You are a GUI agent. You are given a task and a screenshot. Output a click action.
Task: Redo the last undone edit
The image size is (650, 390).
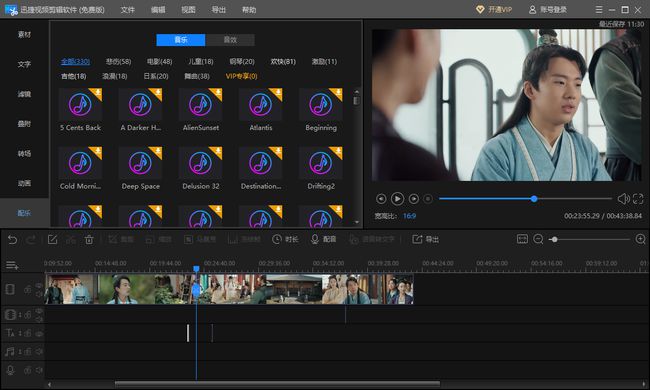31,240
